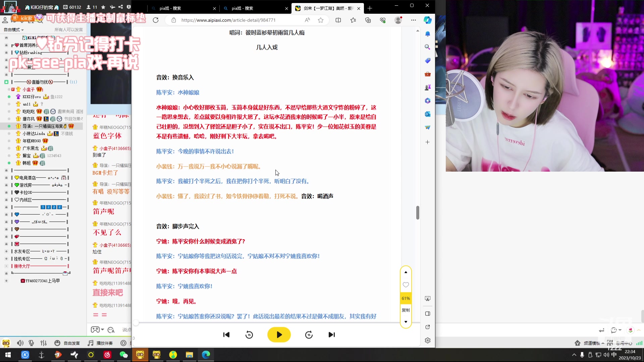644x362 pixels.
Task: Open 自由模式 dropdown
Action: (x=13, y=30)
